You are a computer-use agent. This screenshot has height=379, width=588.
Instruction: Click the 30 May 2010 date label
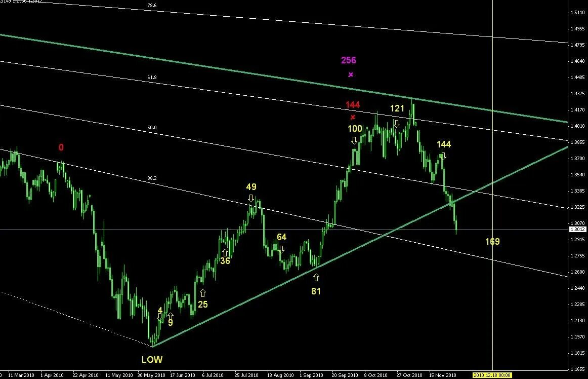(x=151, y=375)
